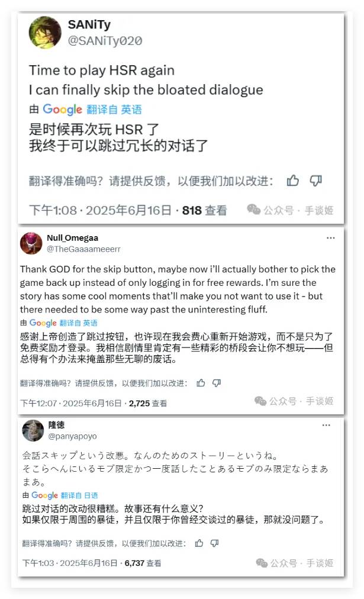
Task: Open the @TheGaaaameeerr handle link
Action: [x=83, y=249]
